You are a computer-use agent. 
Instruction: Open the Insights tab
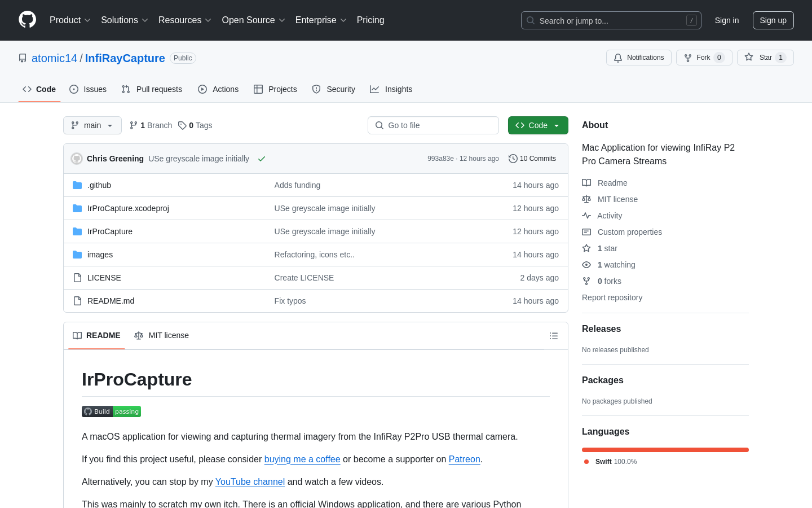391,89
